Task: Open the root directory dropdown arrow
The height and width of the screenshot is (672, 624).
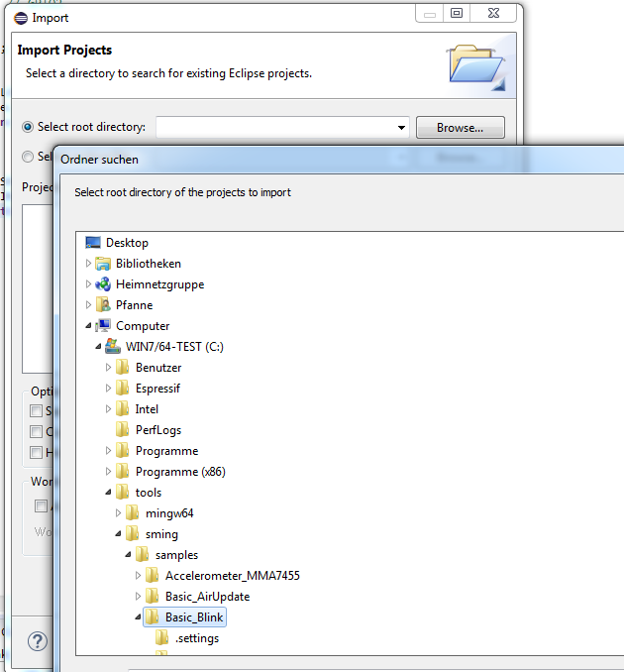Action: [x=401, y=128]
